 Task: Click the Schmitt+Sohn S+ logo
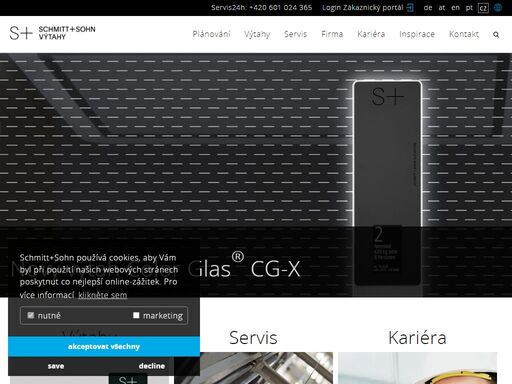coord(53,33)
